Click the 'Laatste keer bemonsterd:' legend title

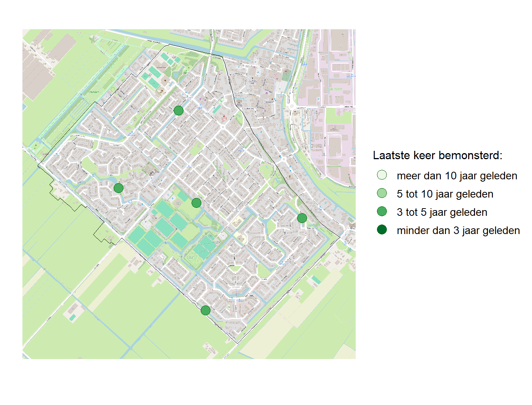pos(437,155)
